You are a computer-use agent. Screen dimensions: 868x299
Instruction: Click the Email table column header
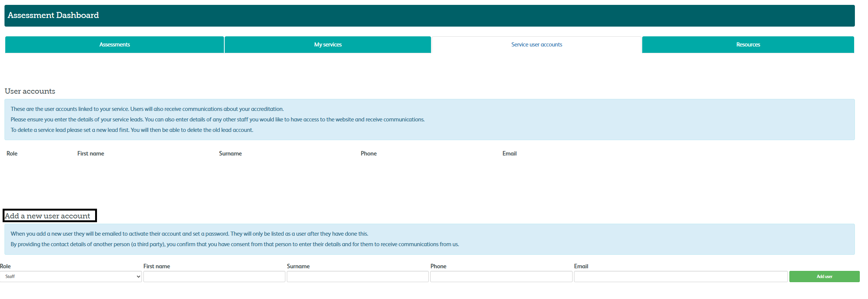coord(509,154)
